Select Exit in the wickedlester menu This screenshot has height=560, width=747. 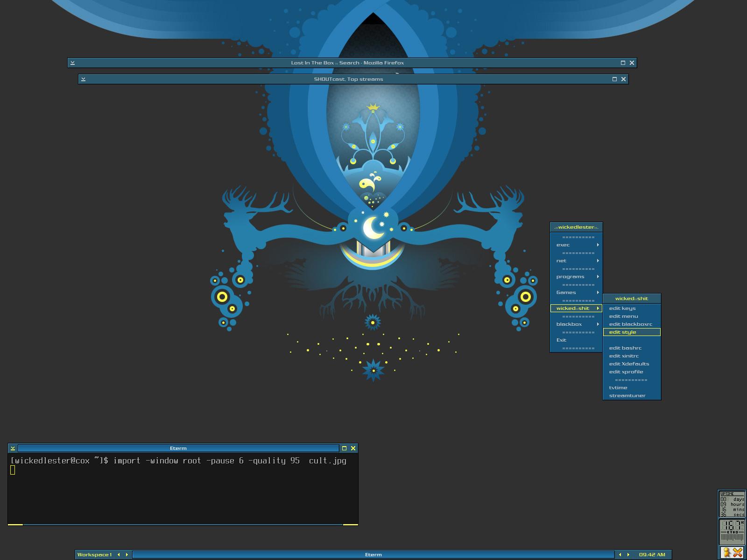tap(576, 340)
